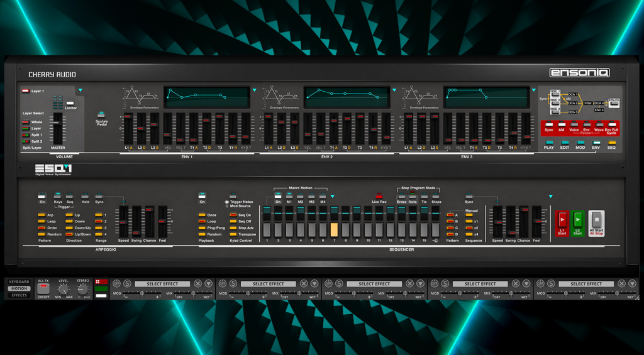644x355 pixels.
Task: Click the sequencer step 1 pad
Action: pyautogui.click(x=267, y=229)
